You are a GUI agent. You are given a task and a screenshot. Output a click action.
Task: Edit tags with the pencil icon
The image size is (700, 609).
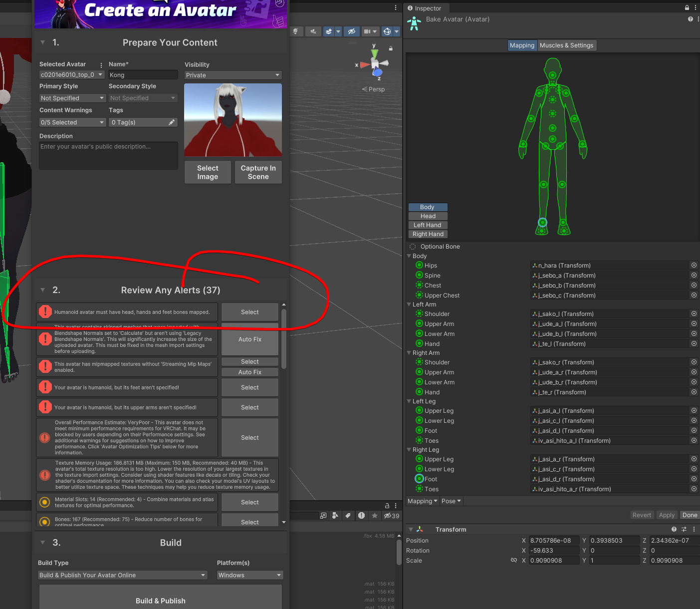(172, 122)
